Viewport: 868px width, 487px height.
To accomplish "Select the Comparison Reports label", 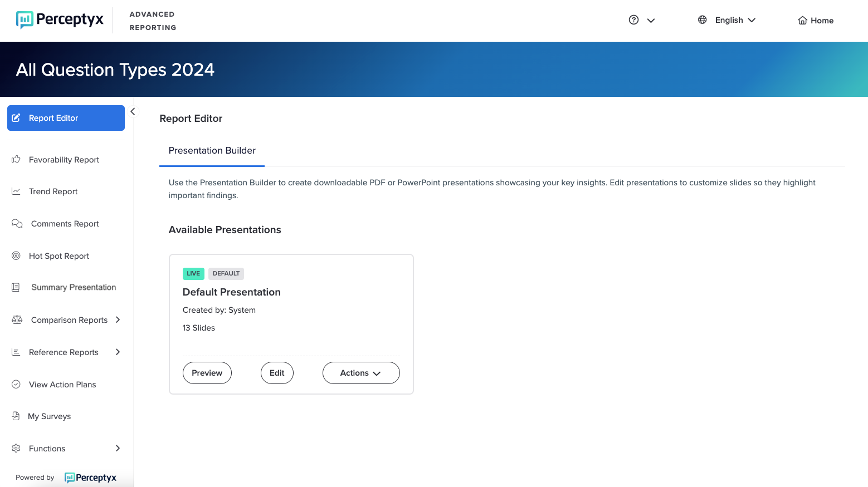I will point(70,320).
